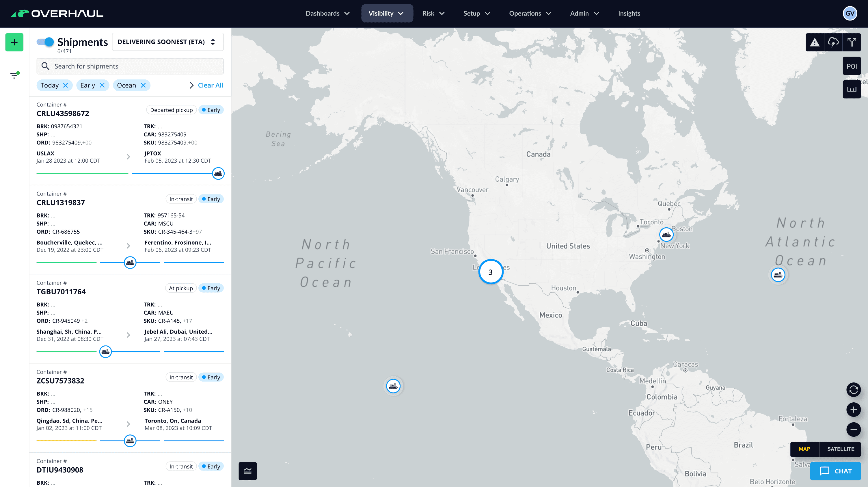Refresh the map with circular arrows icon
This screenshot has width=868, height=487.
pyautogui.click(x=853, y=390)
